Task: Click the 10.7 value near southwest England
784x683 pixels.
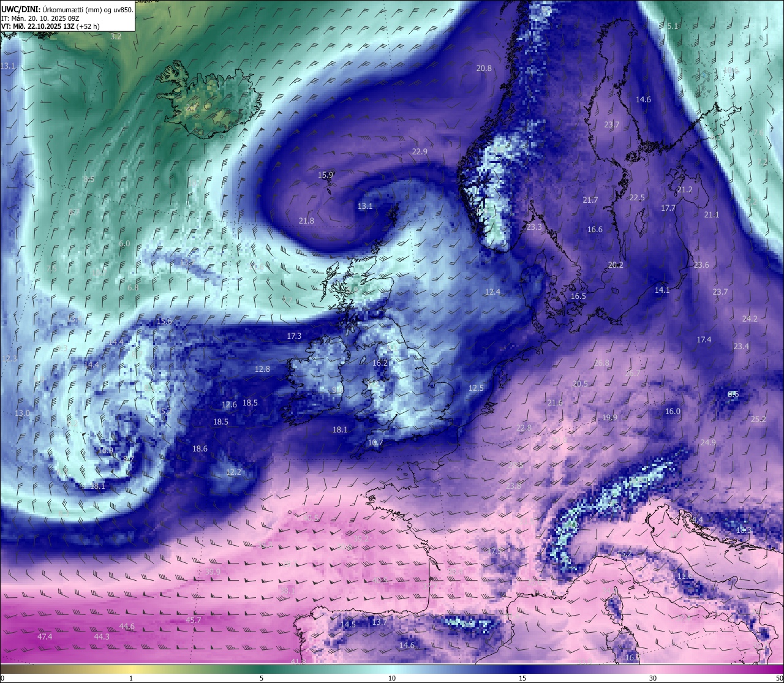Action: (x=375, y=442)
